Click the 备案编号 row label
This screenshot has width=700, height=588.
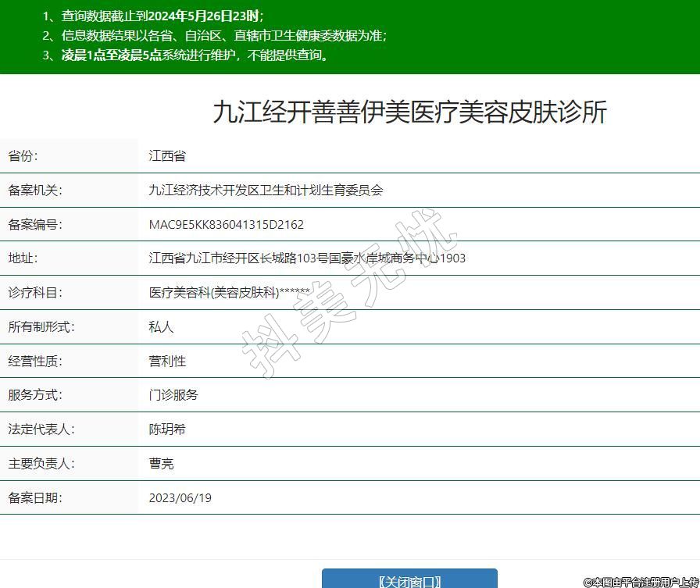(x=34, y=225)
